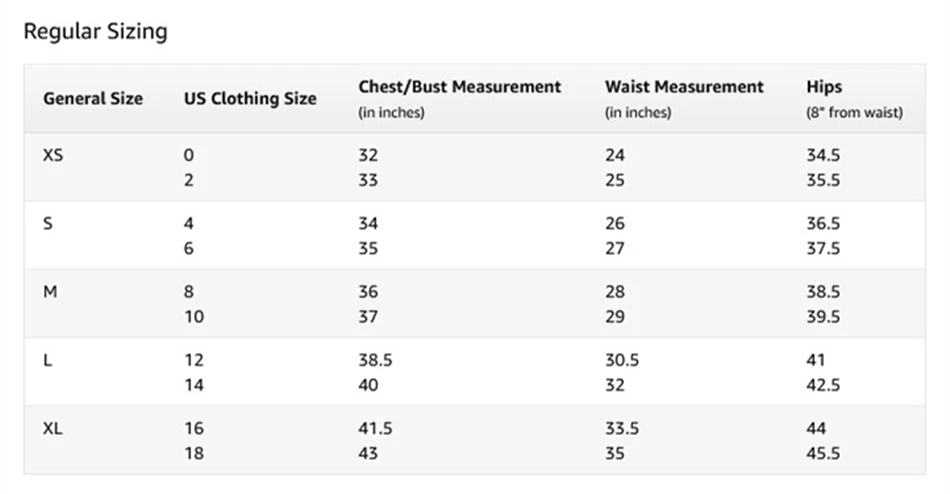The height and width of the screenshot is (494, 950).
Task: Select the S size row label
Action: tap(48, 223)
